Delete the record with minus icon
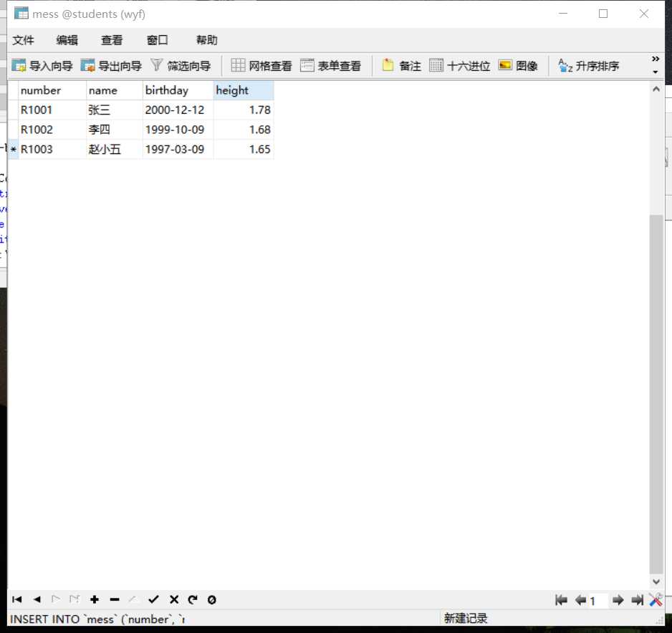This screenshot has height=633, width=672. 115,599
